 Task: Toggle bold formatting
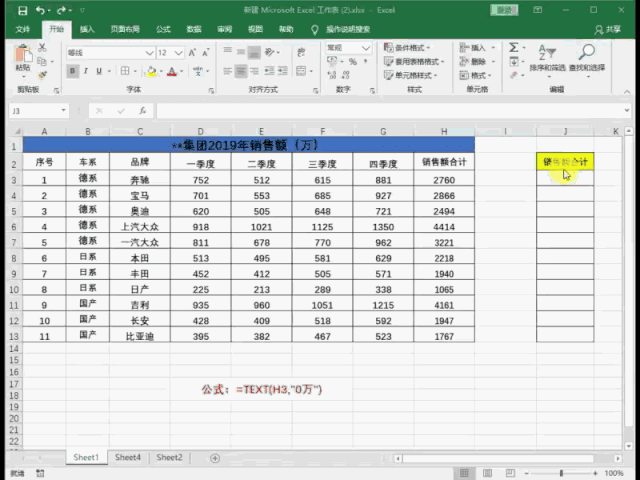[73, 71]
